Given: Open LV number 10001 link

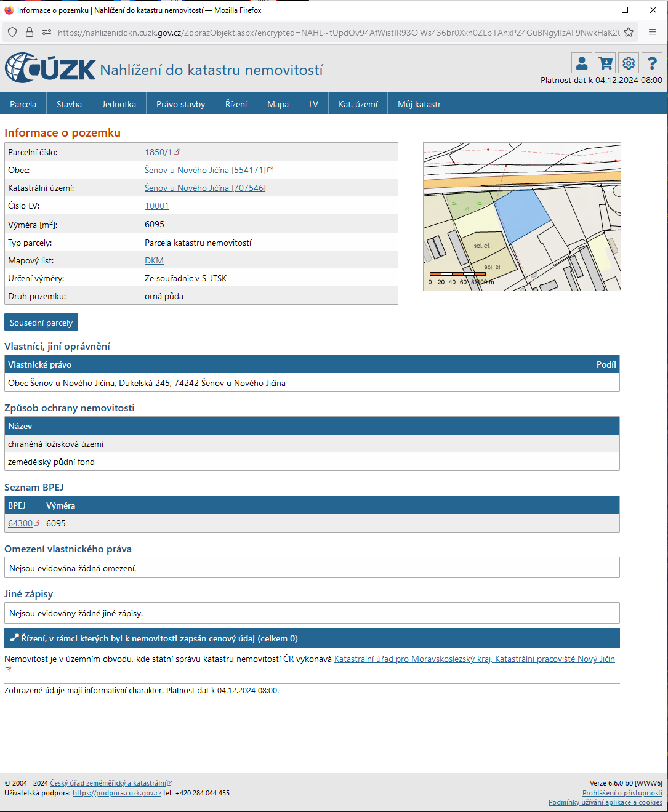Looking at the screenshot, I should pos(156,206).
